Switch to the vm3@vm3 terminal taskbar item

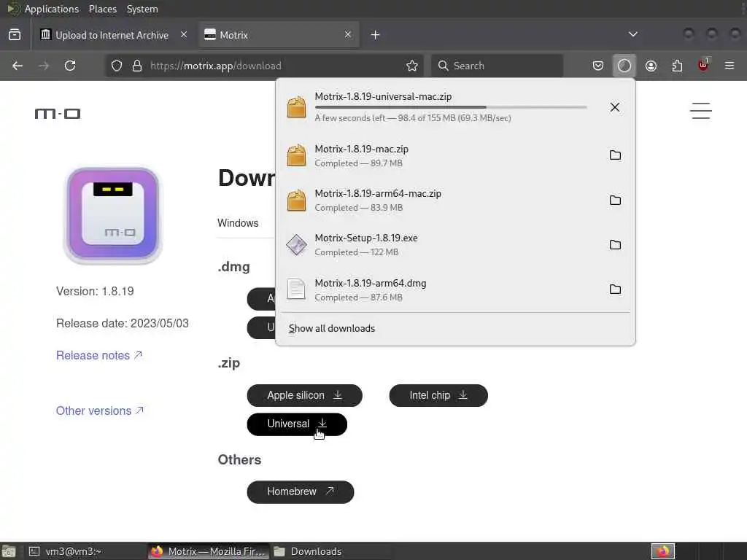[85, 551]
